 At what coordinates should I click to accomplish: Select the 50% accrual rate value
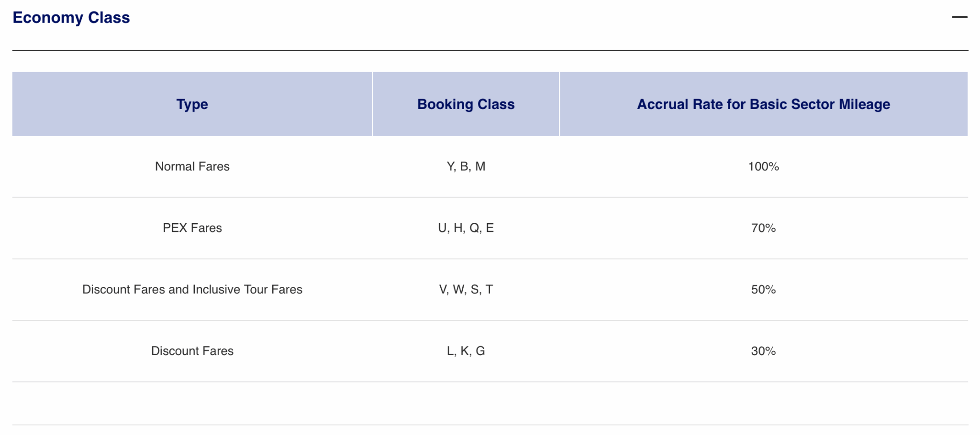(763, 289)
